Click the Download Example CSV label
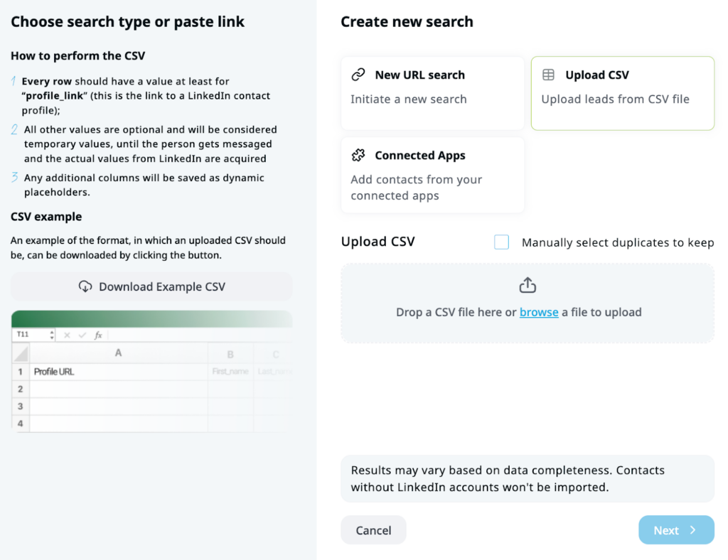This screenshot has height=560, width=728. point(161,286)
